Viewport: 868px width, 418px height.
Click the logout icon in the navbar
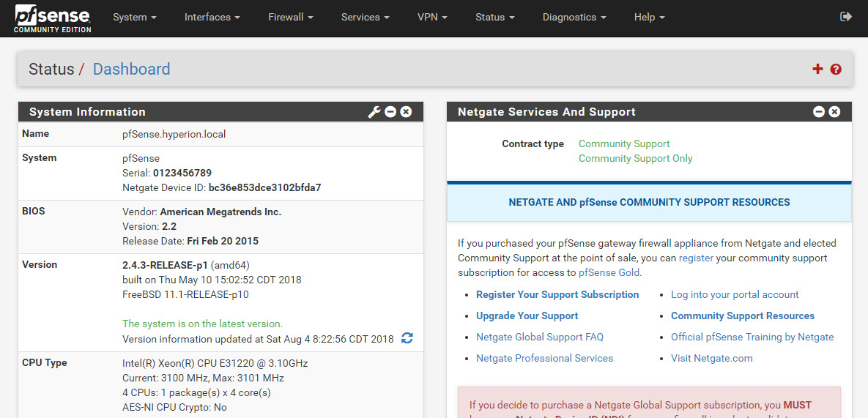[x=846, y=17]
